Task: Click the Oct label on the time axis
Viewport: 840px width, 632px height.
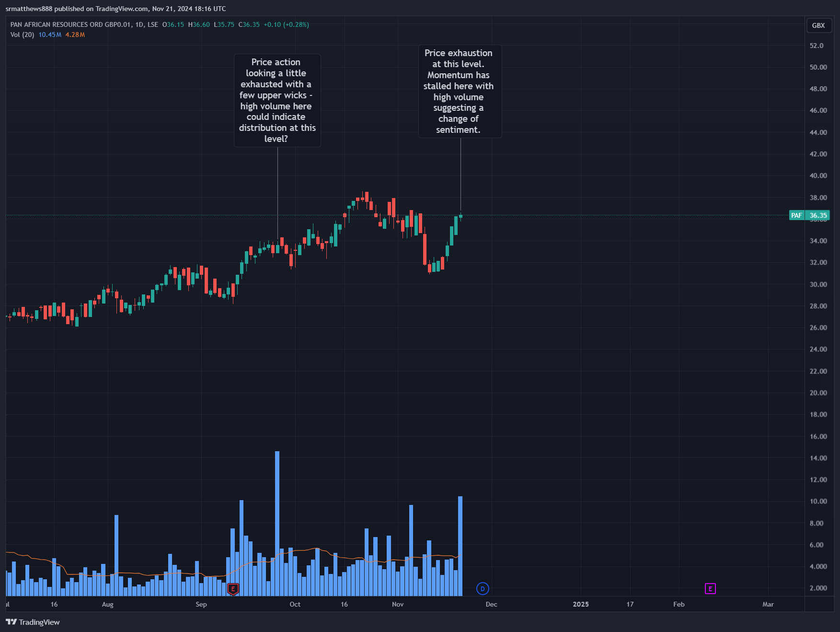Action: point(295,604)
